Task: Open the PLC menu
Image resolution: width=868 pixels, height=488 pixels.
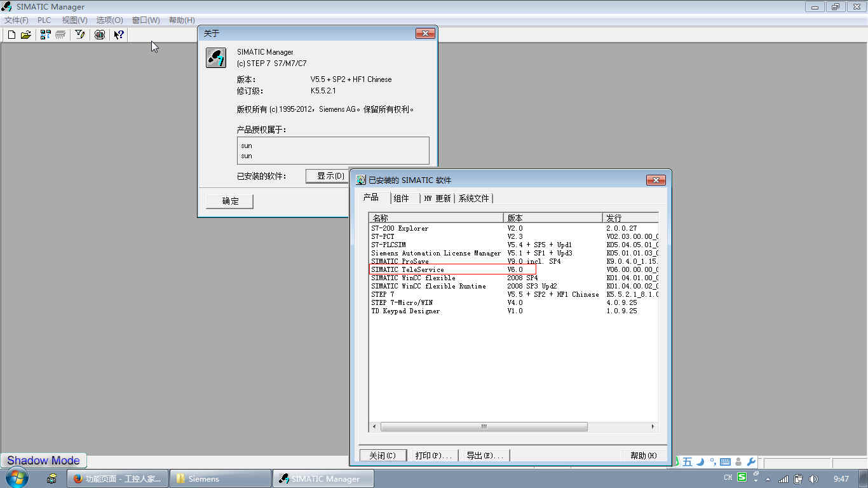Action: pos(44,20)
